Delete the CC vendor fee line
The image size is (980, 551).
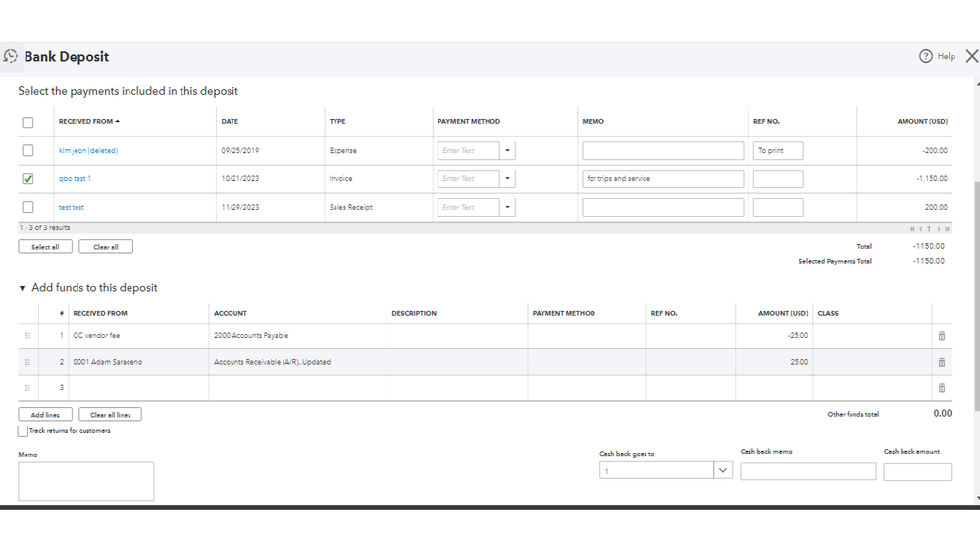click(942, 336)
